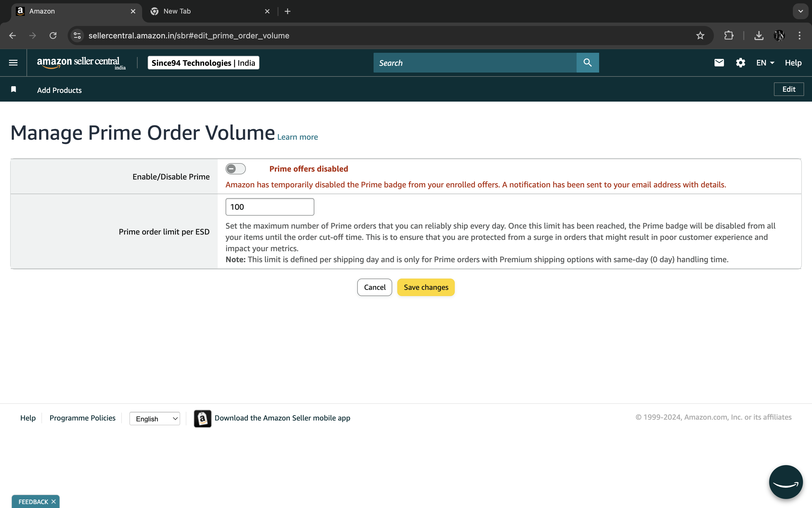The width and height of the screenshot is (812, 508).
Task: Click the Save changes button
Action: [426, 287]
